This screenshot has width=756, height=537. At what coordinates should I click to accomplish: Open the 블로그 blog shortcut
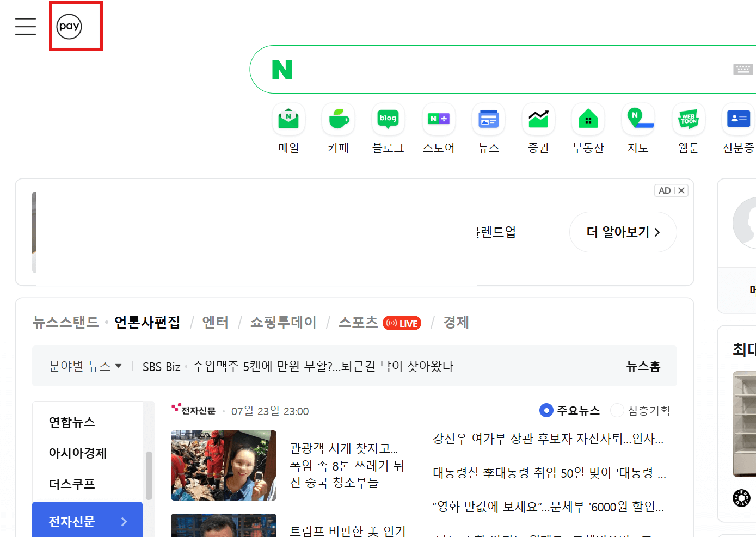[388, 128]
